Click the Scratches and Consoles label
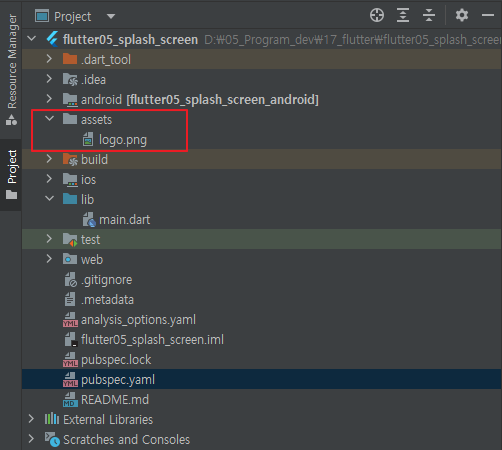Viewport: 502px width, 450px height. 126,440
